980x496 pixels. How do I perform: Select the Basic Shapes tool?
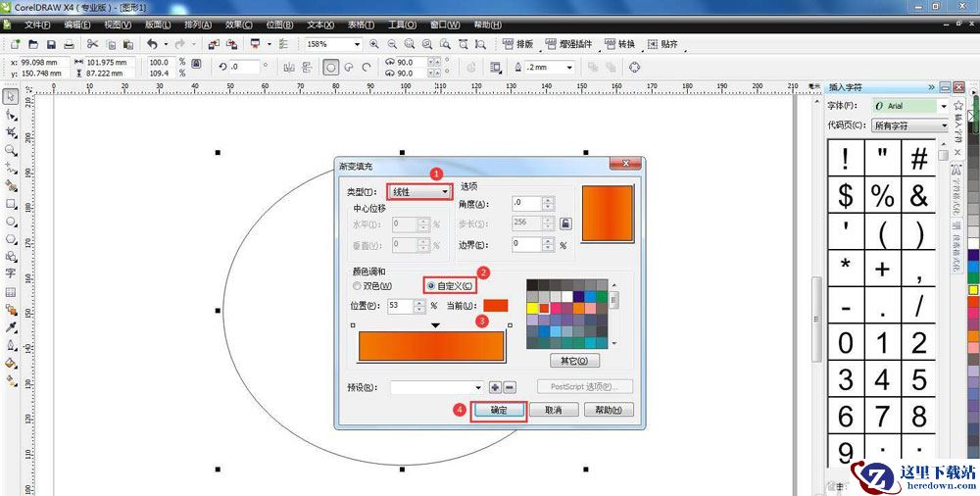(11, 257)
